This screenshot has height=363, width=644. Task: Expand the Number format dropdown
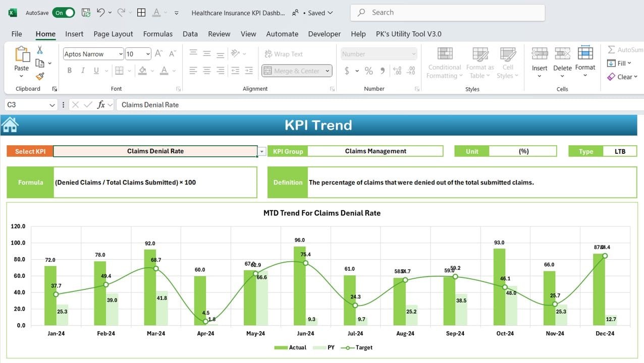coord(413,54)
